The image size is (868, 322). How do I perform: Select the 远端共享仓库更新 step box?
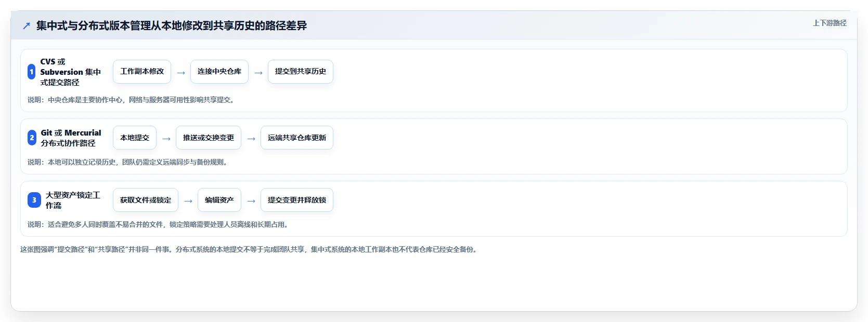click(x=297, y=138)
